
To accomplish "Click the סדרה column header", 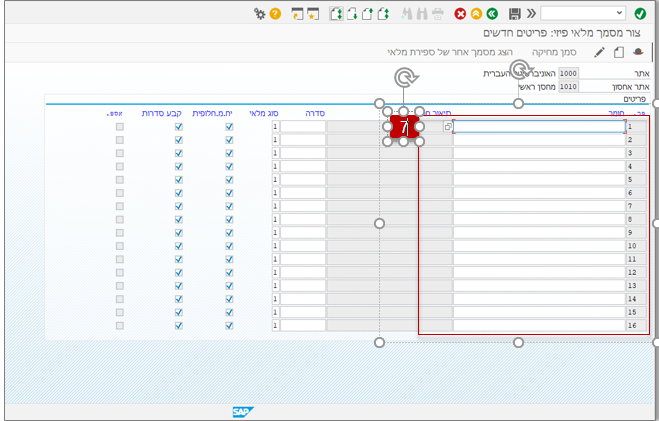I will point(315,113).
